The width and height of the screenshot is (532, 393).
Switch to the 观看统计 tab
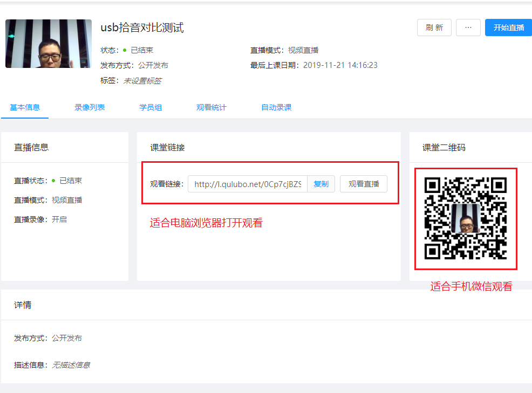click(x=212, y=107)
